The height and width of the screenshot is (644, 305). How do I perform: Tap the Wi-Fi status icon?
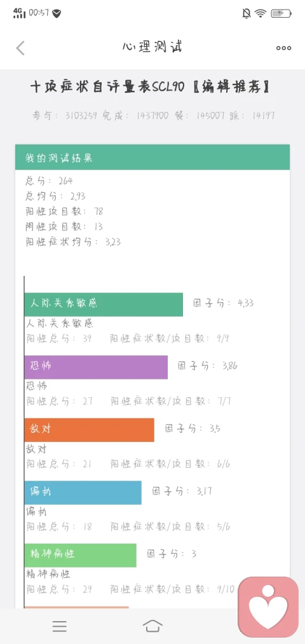coord(261,13)
